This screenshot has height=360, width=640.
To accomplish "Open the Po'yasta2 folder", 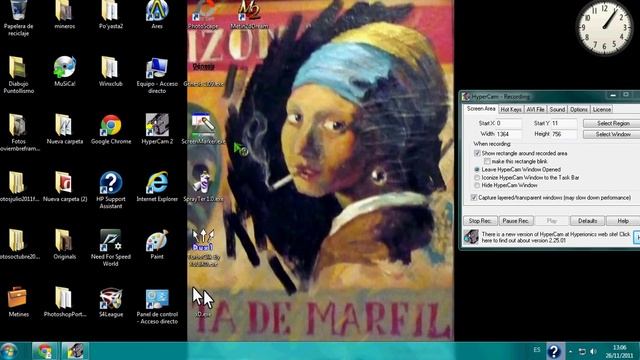I will coord(111,15).
